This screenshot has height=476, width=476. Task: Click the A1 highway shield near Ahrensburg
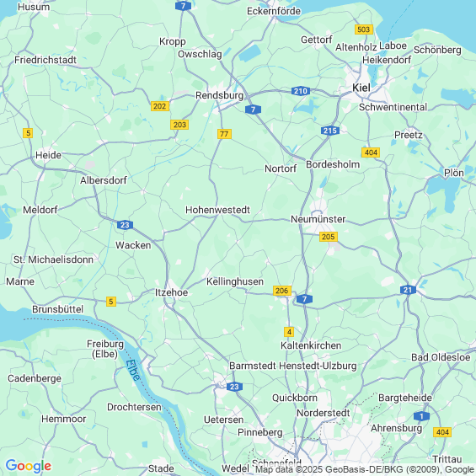421,416
